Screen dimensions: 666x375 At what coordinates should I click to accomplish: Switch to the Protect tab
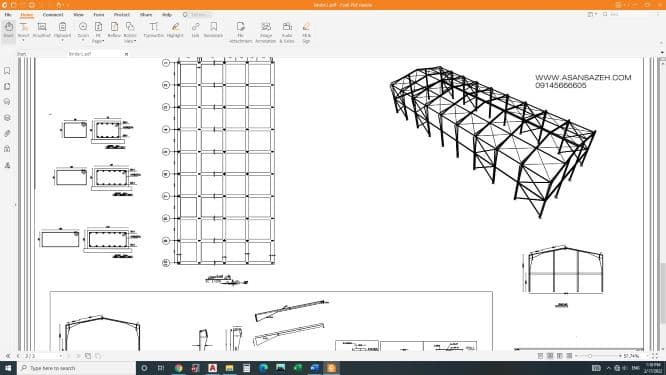coord(121,14)
